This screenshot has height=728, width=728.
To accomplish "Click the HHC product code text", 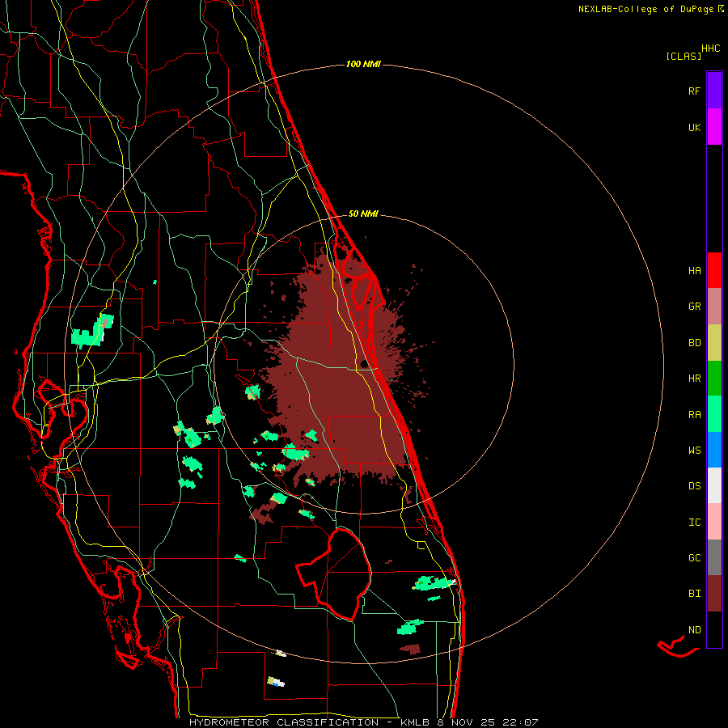I will coord(711,49).
